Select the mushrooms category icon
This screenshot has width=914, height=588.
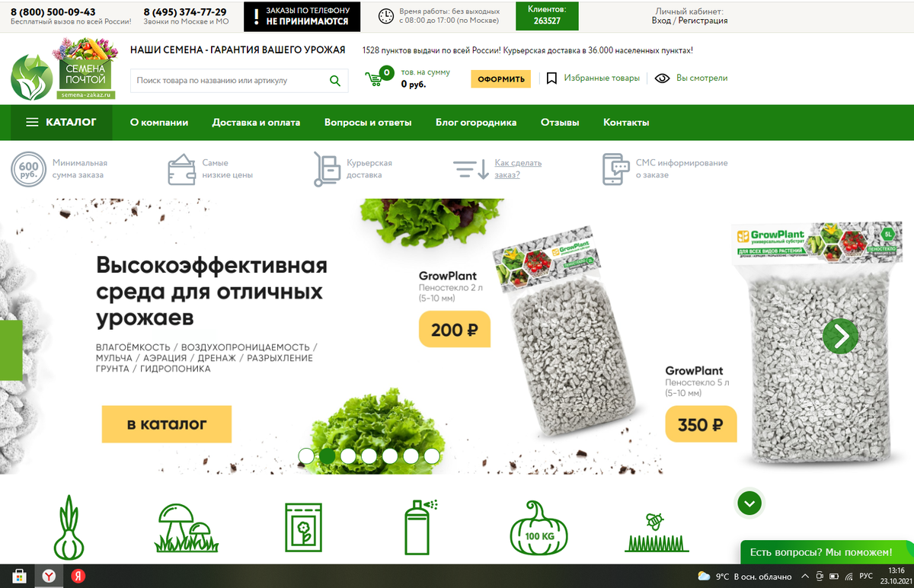pyautogui.click(x=187, y=527)
